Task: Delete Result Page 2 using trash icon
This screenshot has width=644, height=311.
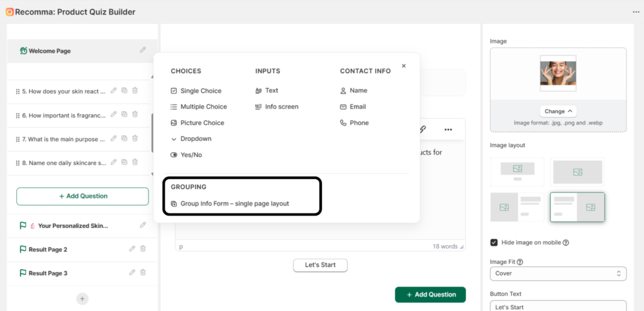Action: point(143,249)
